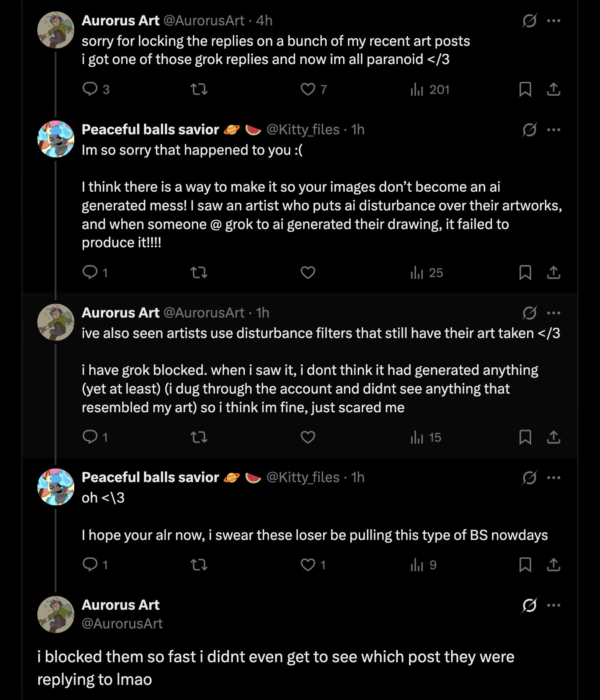Image resolution: width=600 pixels, height=700 pixels.
Task: Repost the 'sorry for locking the replies' tweet
Action: 199,89
